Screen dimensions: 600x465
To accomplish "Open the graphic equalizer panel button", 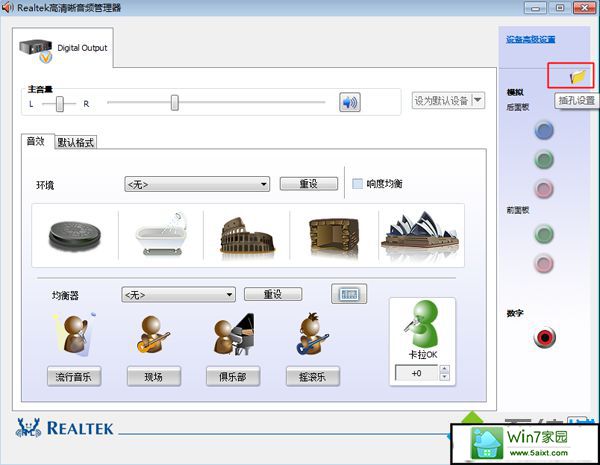I will coord(349,294).
